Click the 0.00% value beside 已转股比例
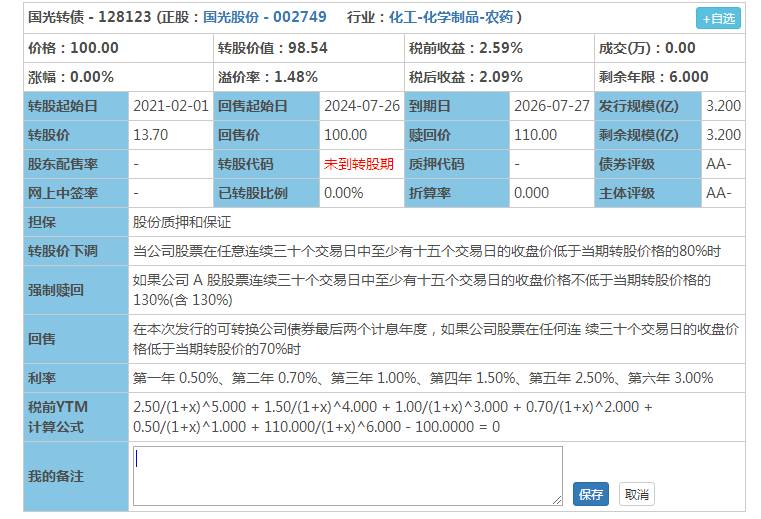761x519 pixels. pyautogui.click(x=343, y=193)
